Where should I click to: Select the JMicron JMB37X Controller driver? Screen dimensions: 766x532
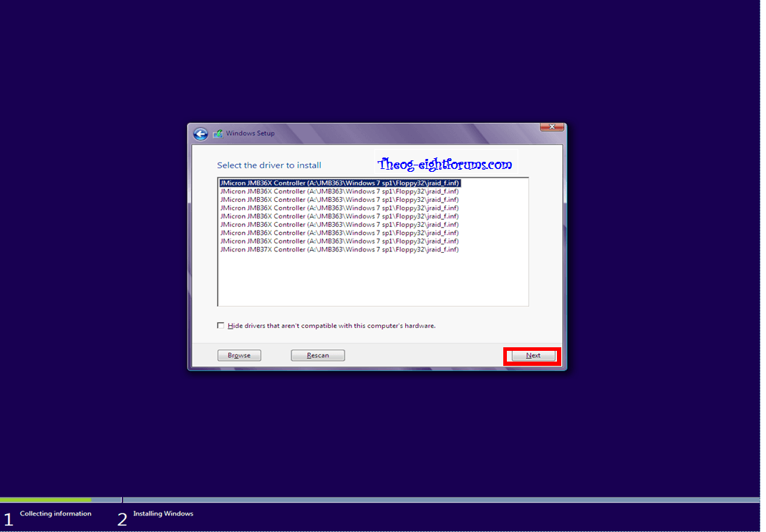[x=339, y=250]
